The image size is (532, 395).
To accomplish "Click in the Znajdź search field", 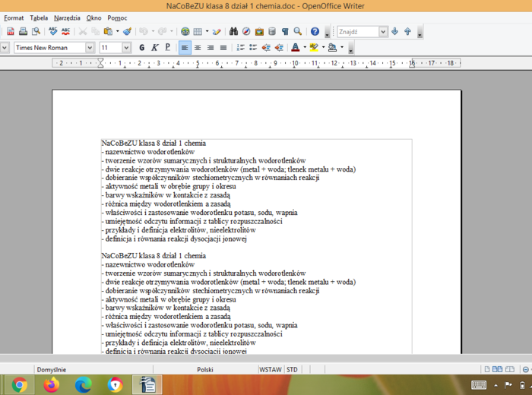I will 357,32.
